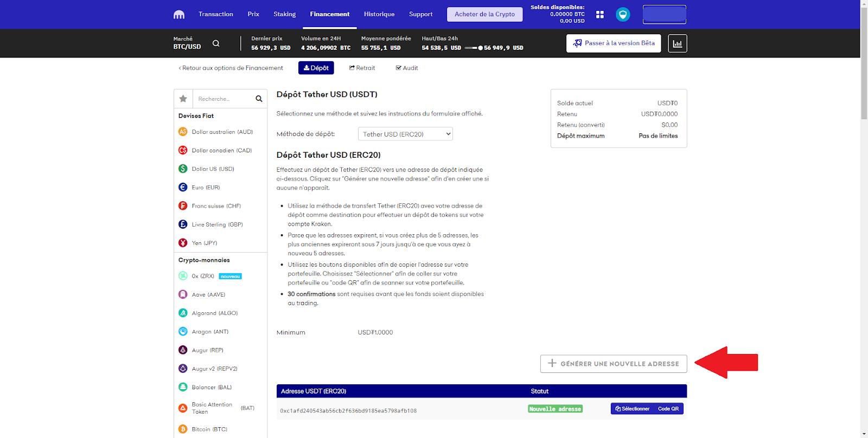
Task: Click the Code QR button
Action: point(668,409)
